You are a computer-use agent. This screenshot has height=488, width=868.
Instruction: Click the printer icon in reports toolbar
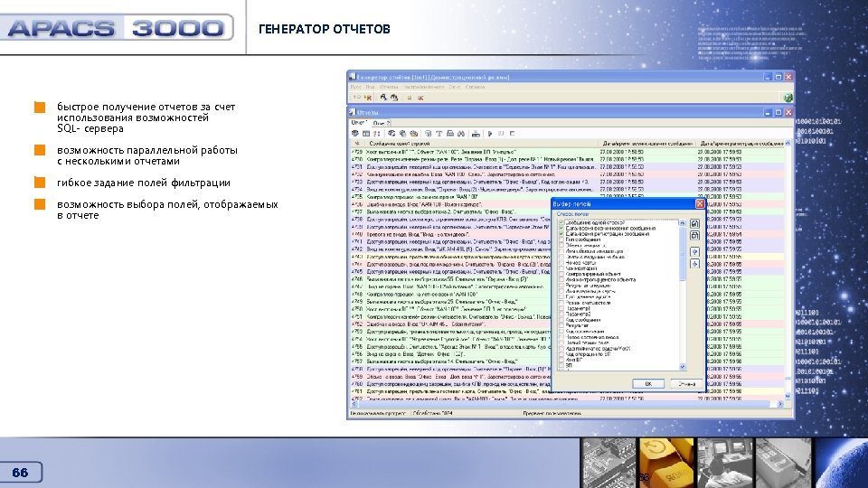point(450,134)
